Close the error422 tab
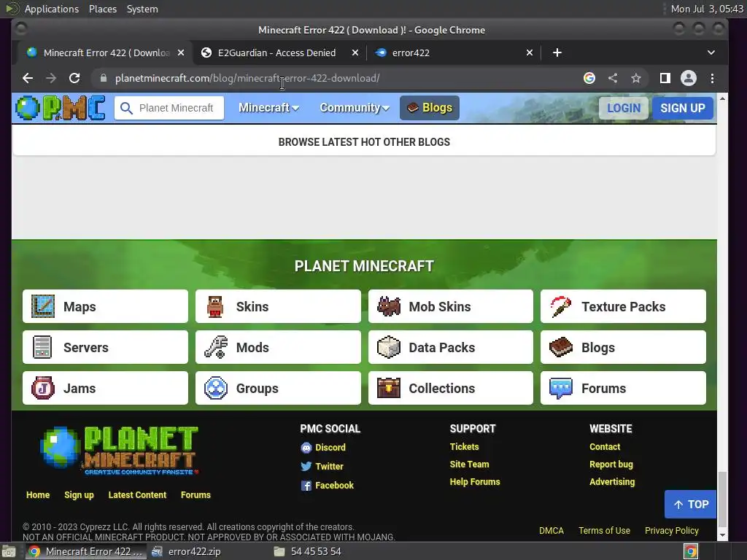The height and width of the screenshot is (560, 747). [530, 52]
